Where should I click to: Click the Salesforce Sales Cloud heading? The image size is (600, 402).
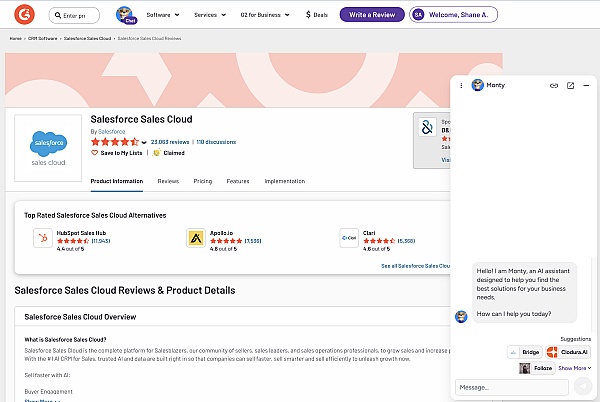pyautogui.click(x=142, y=119)
